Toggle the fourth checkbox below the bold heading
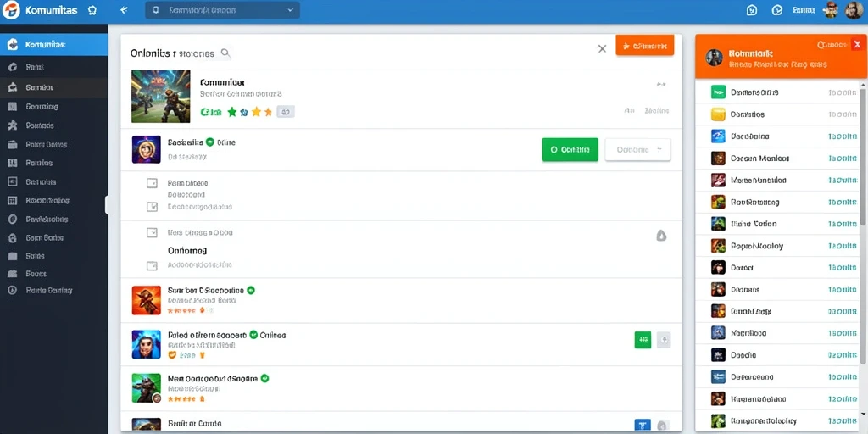This screenshot has height=434, width=868. click(152, 265)
